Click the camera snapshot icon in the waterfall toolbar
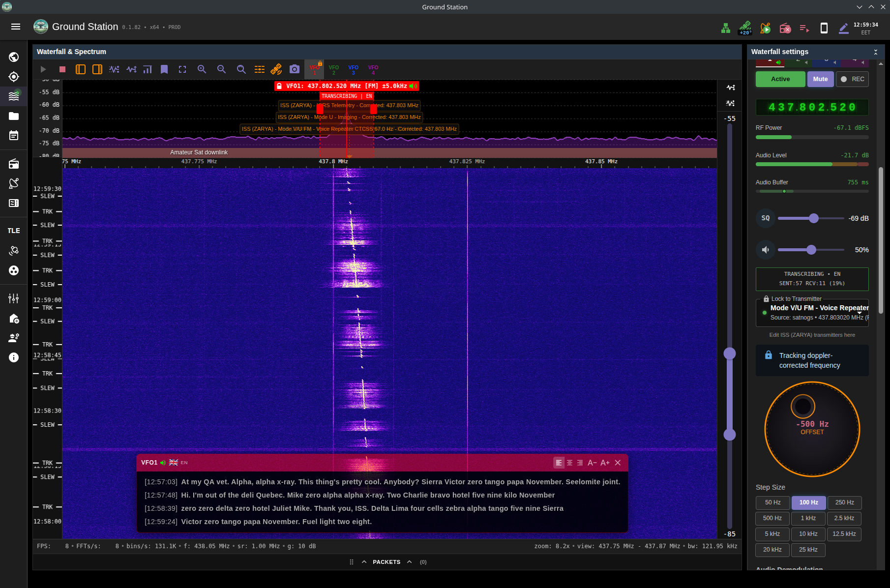The image size is (890, 588). (294, 69)
